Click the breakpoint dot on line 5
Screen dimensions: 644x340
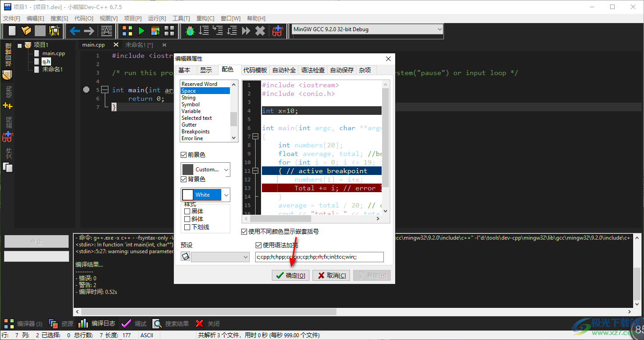pos(86,90)
